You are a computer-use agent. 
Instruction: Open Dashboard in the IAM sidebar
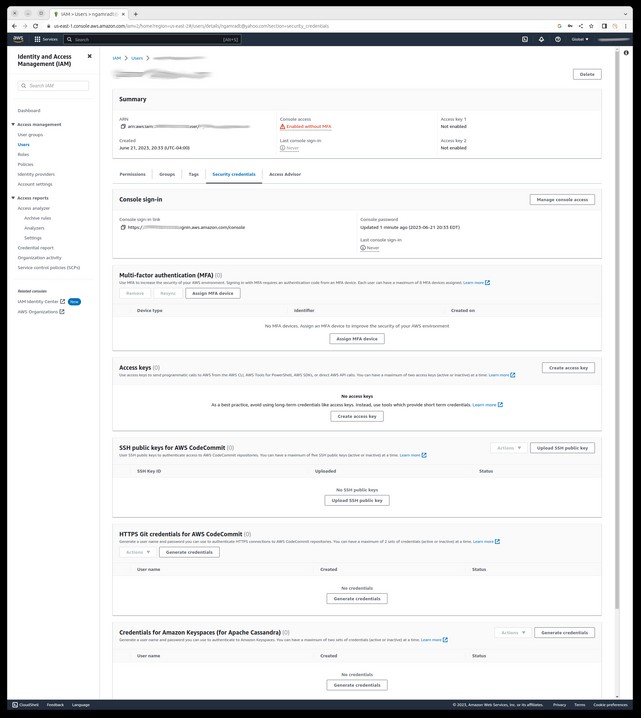[29, 110]
